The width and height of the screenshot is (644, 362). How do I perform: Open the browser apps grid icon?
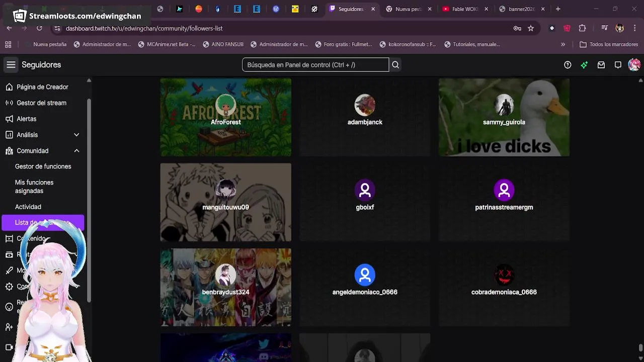click(x=8, y=44)
